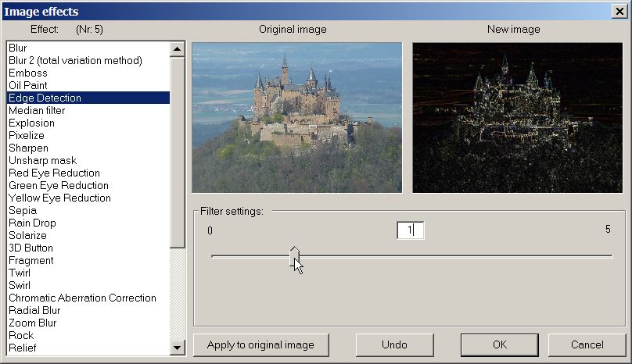632x364 pixels.
Task: Cancel the image effects dialog
Action: coord(587,344)
